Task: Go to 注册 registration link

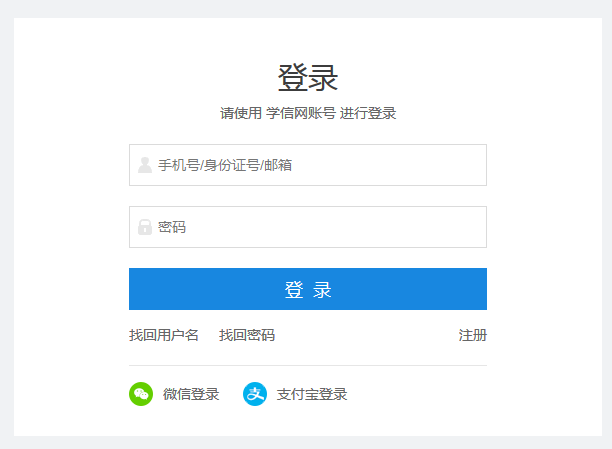Action: [x=473, y=335]
